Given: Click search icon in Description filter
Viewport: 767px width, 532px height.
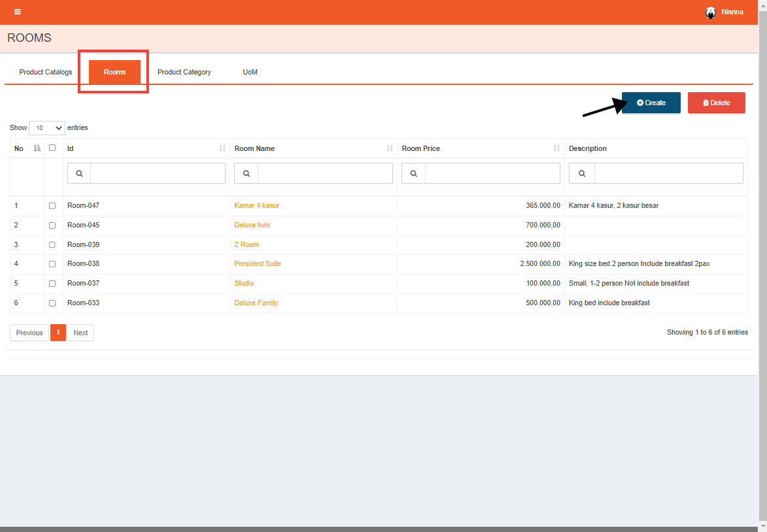Looking at the screenshot, I should click(x=581, y=173).
